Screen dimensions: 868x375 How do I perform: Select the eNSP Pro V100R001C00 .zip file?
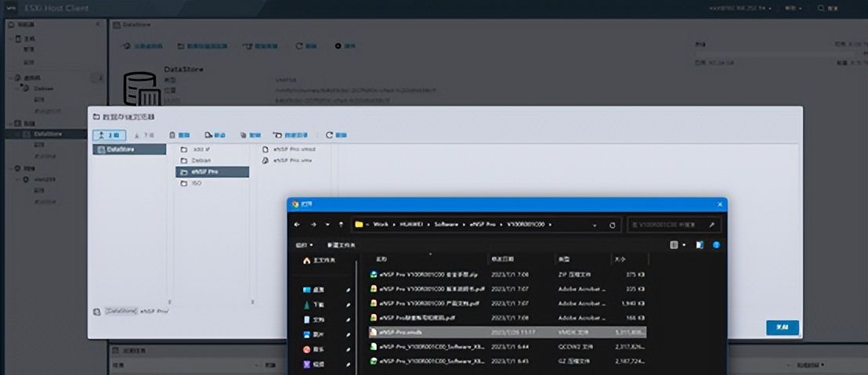[508, 274]
